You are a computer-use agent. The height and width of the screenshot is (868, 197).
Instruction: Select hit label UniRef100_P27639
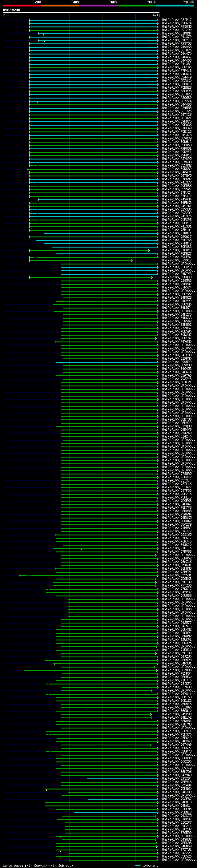click(177, 687)
